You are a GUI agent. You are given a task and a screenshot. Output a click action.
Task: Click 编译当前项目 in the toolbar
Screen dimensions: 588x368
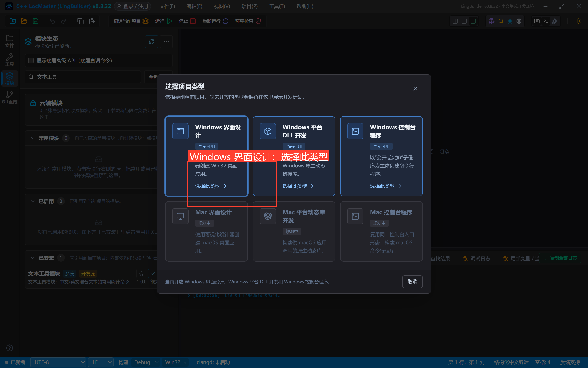pos(131,21)
